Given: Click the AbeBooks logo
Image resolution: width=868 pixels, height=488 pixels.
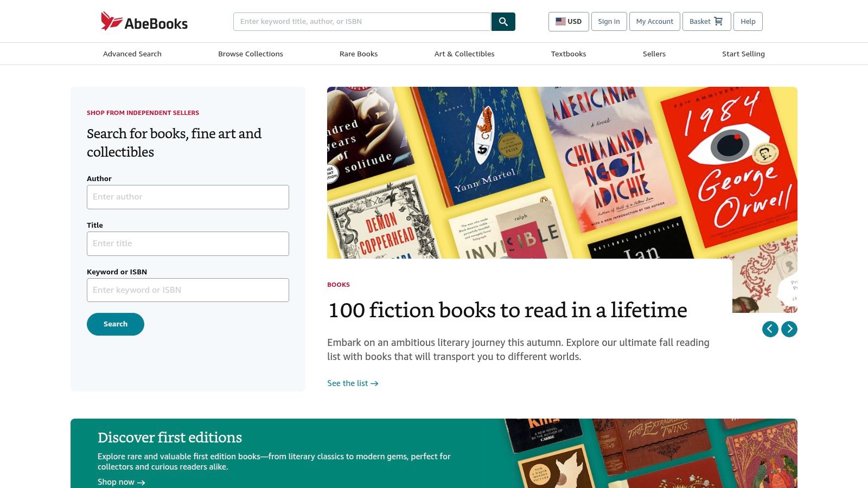Looking at the screenshot, I should pos(144,22).
